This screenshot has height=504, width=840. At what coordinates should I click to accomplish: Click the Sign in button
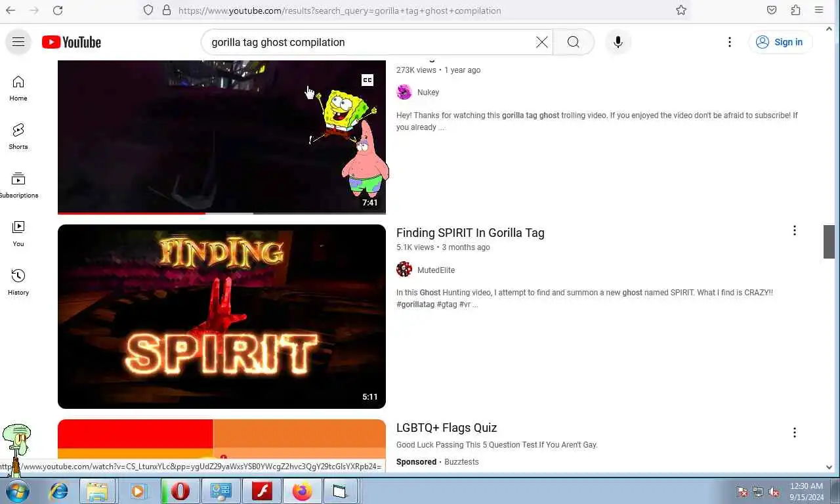[780, 42]
